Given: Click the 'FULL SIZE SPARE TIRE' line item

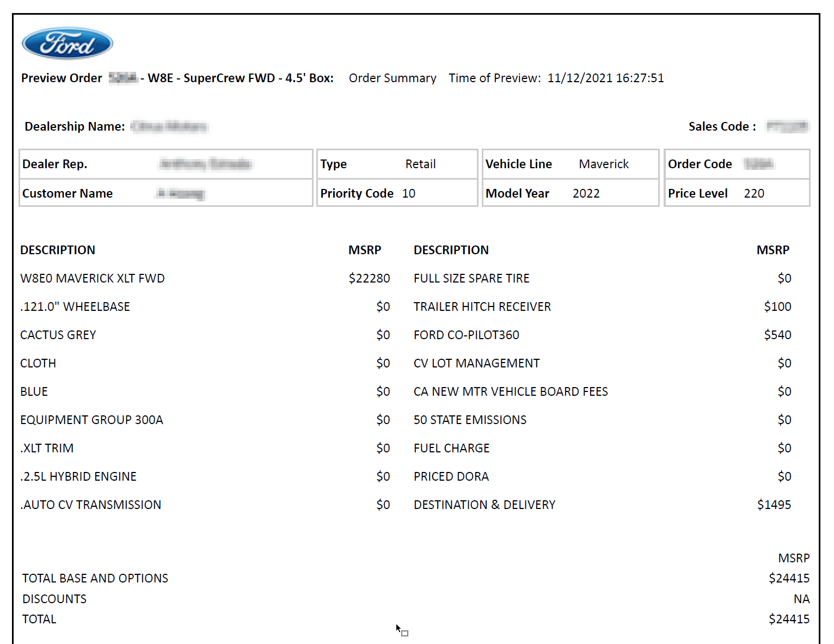Looking at the screenshot, I should pyautogui.click(x=471, y=279).
